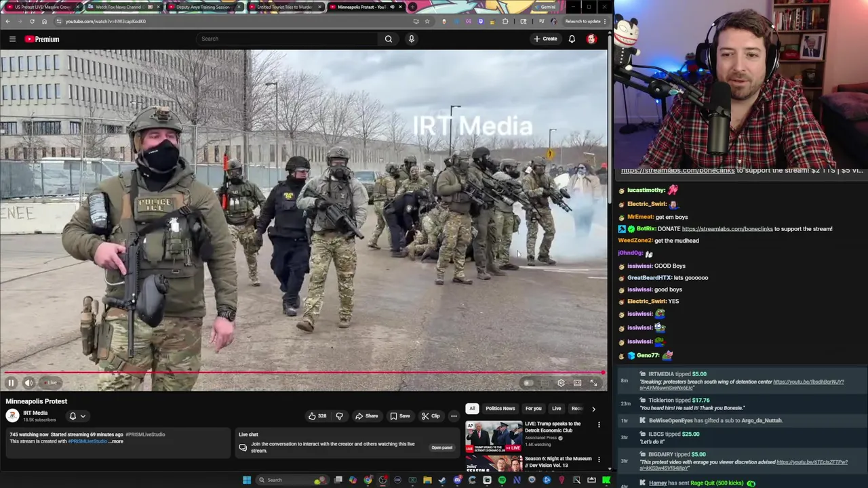Open more actions ellipsis beside Clip
This screenshot has width=868, height=488.
(x=454, y=416)
